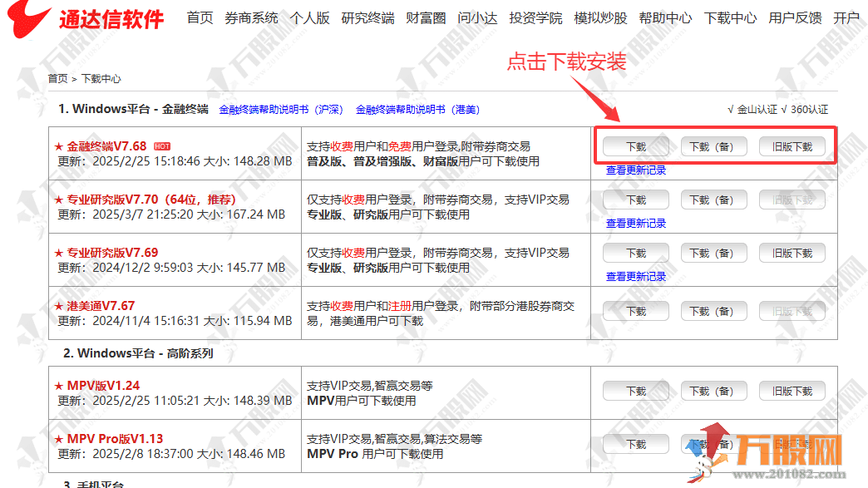Go to the 个人版 nav item

pyautogui.click(x=309, y=18)
